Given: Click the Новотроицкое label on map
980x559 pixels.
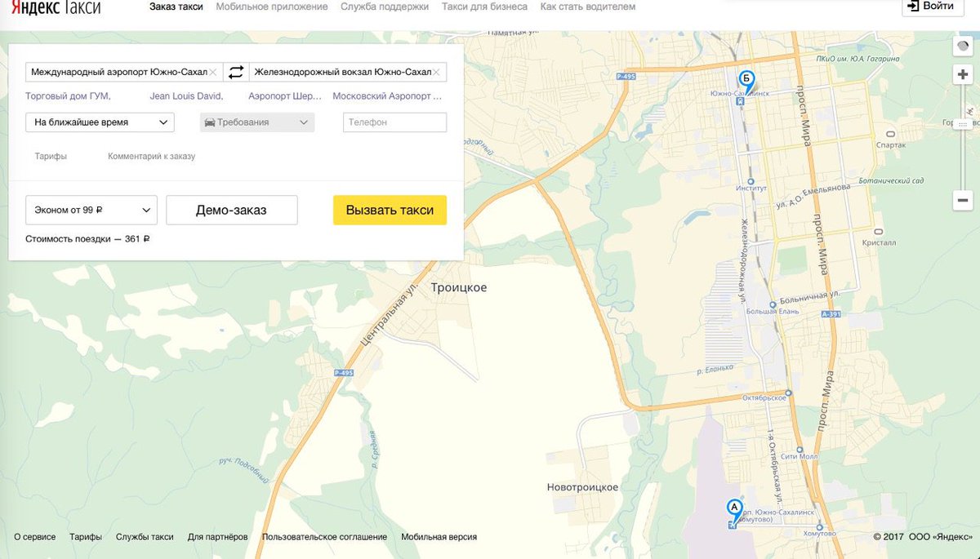Looking at the screenshot, I should tap(582, 487).
